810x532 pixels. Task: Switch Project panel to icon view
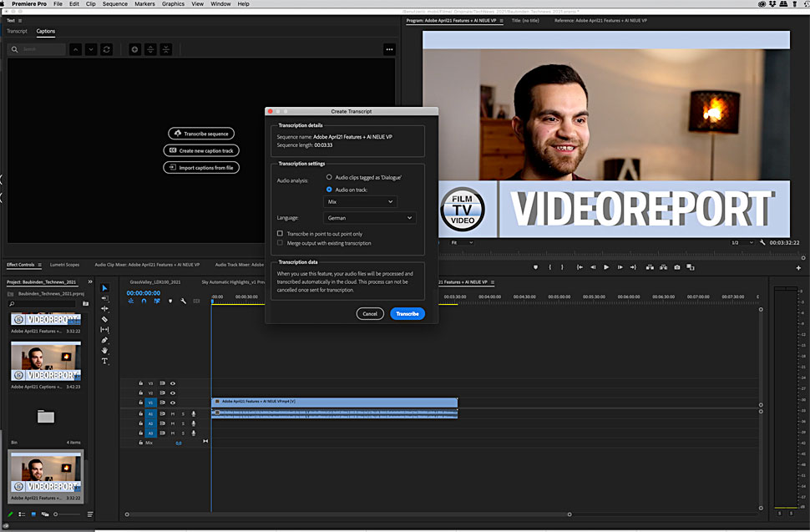(33, 514)
